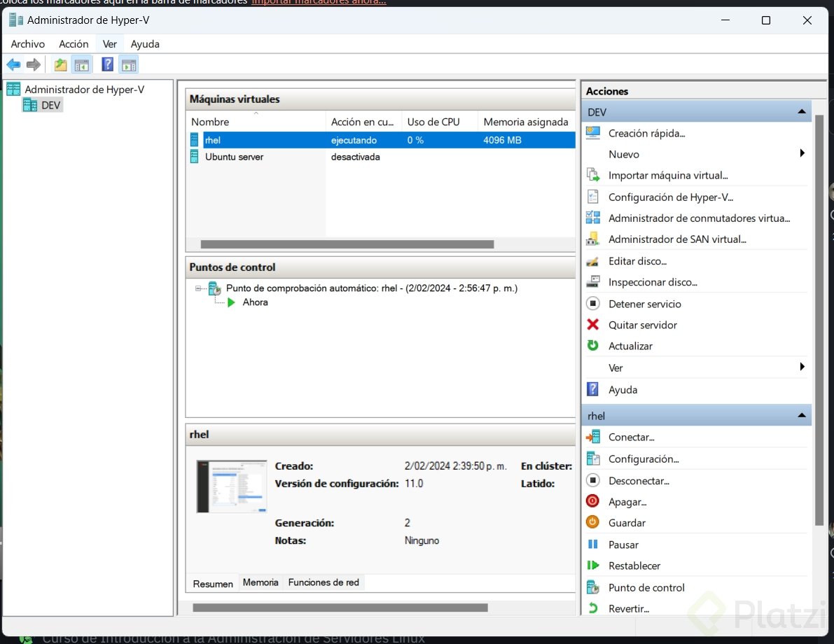
Task: Collapse the rhel section in Acciones
Action: [802, 415]
